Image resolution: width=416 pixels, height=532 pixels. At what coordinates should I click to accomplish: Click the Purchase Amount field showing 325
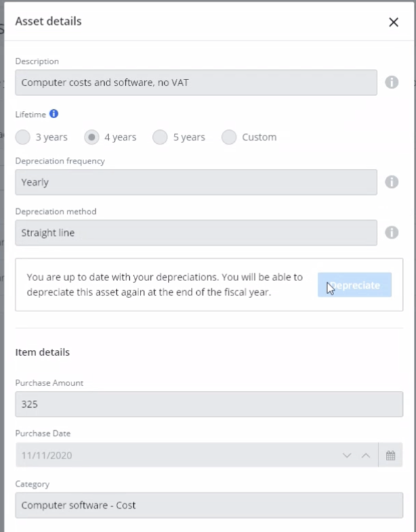click(x=209, y=405)
